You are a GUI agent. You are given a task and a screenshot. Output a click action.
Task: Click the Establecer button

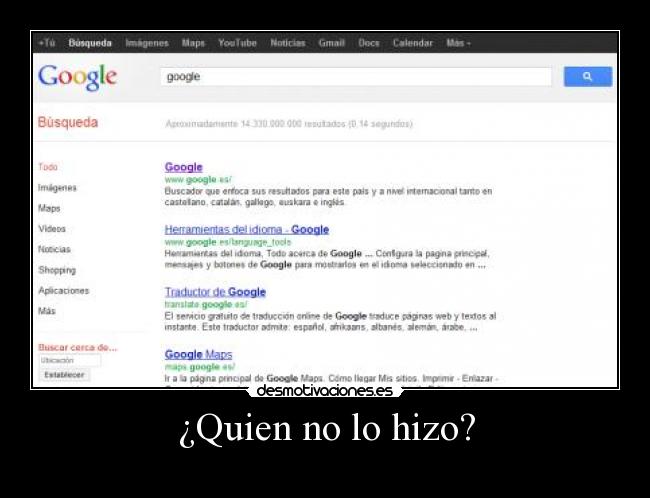[64, 375]
